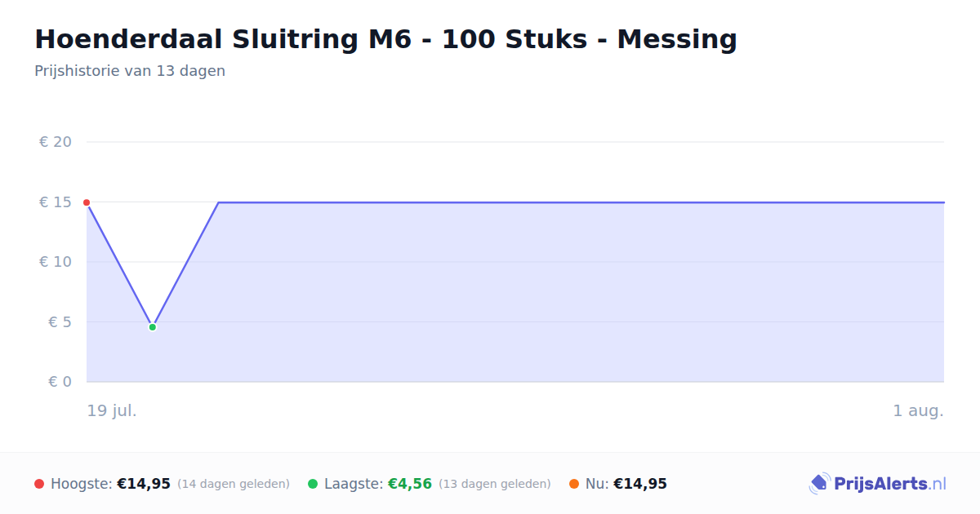Click the Hoogste €14,95 price value
980x514 pixels.
tap(144, 484)
